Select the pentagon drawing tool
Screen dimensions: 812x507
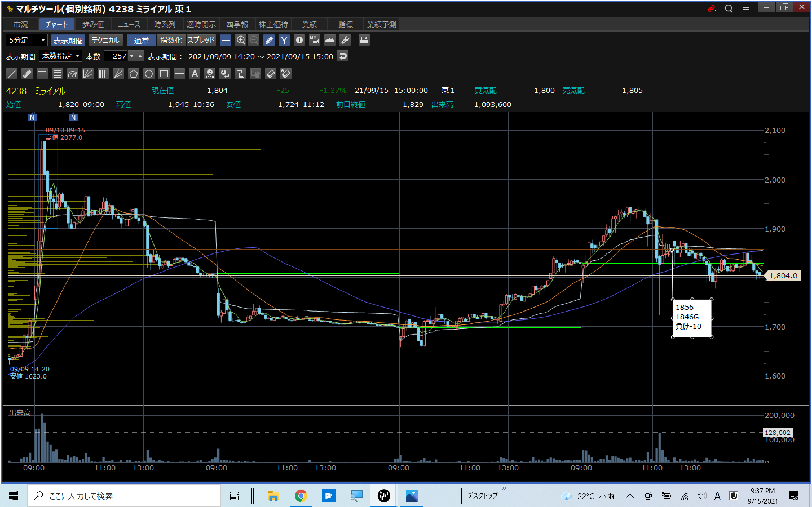click(134, 74)
